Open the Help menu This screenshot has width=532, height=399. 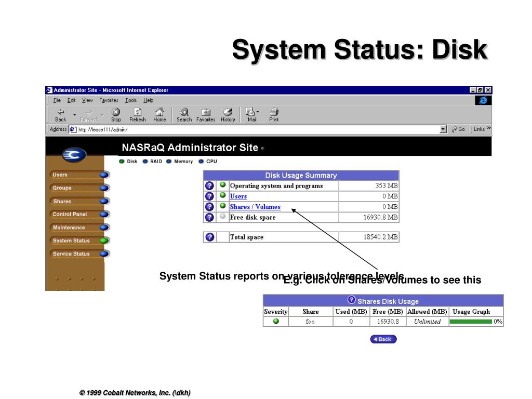click(x=148, y=100)
